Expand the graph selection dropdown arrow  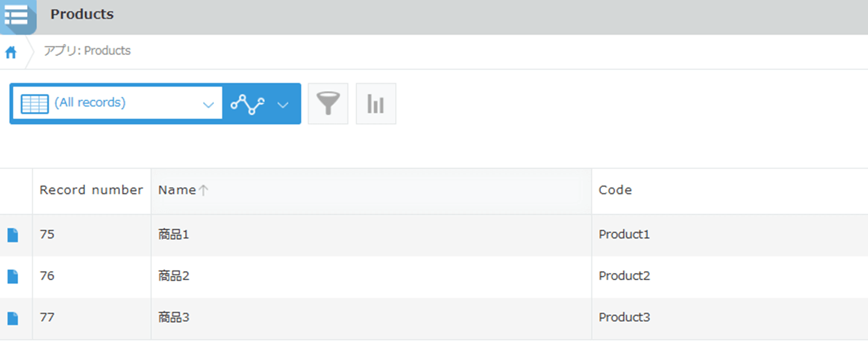coord(283,105)
